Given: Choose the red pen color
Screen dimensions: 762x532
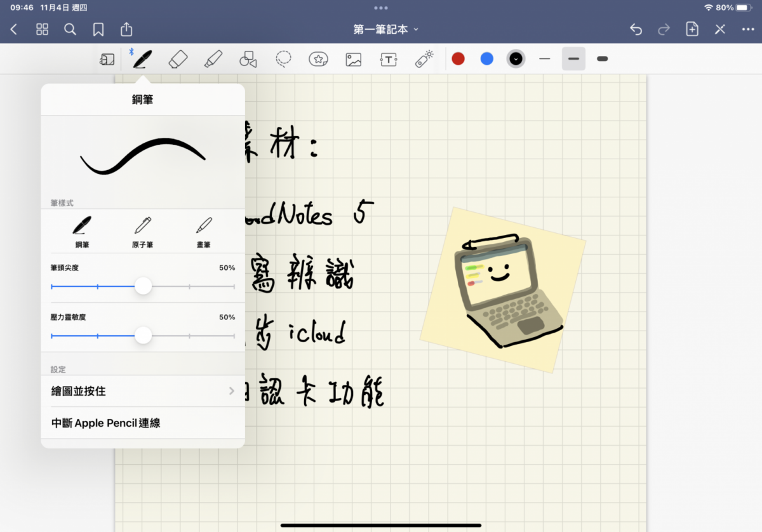Looking at the screenshot, I should [x=458, y=59].
